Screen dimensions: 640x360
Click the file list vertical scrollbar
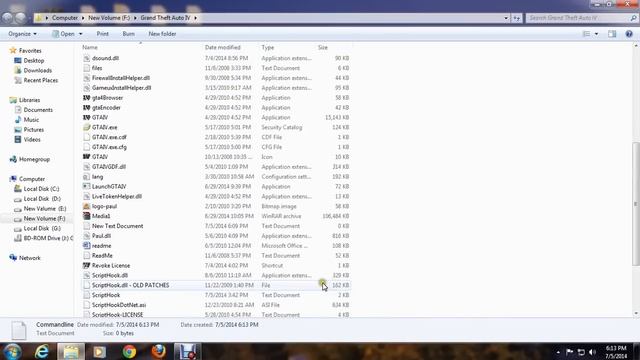[636, 204]
